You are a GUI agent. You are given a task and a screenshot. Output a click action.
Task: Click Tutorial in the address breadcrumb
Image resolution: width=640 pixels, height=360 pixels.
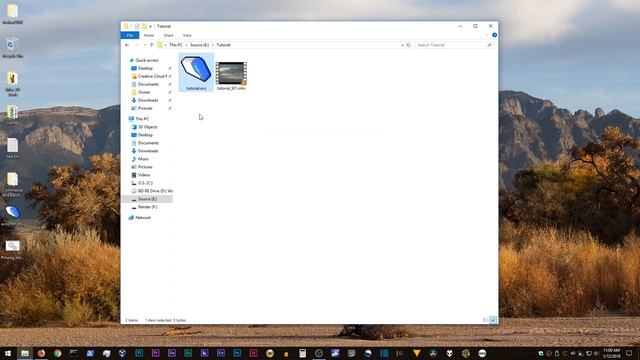point(223,45)
